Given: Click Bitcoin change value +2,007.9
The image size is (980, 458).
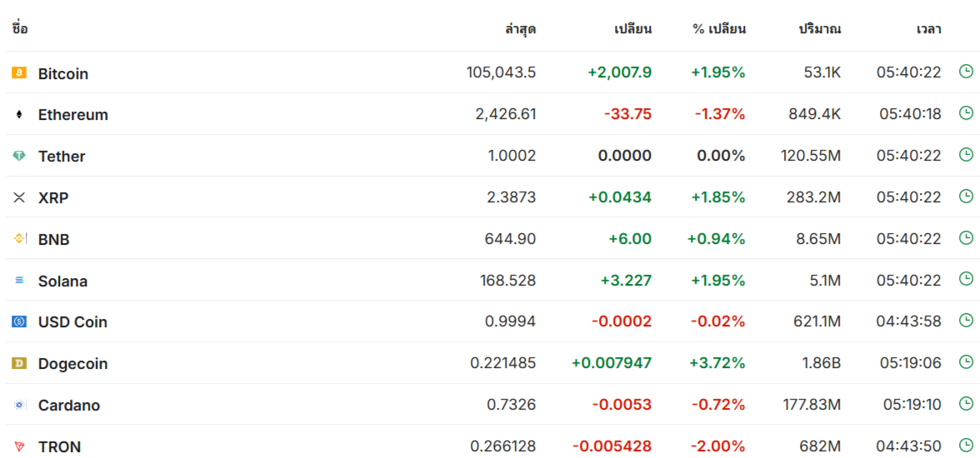Looking at the screenshot, I should (619, 72).
